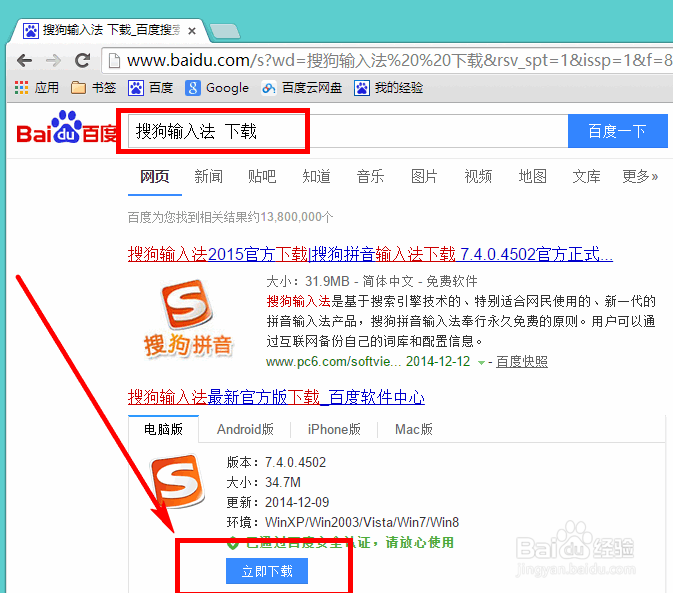Image resolution: width=673 pixels, height=593 pixels.
Task: Click the 大小: 31.9MB - 简体中文 text
Action: pyautogui.click(x=372, y=281)
